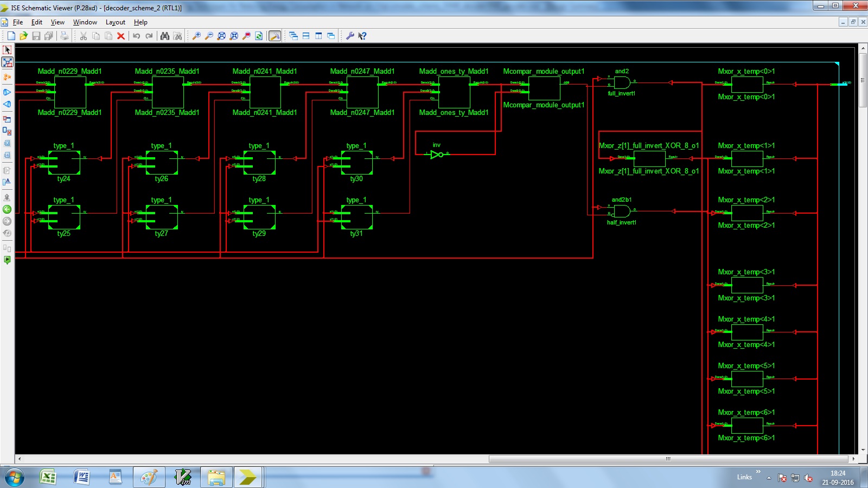Open Word from the taskbar
Screen dimensions: 868x488
(x=82, y=477)
